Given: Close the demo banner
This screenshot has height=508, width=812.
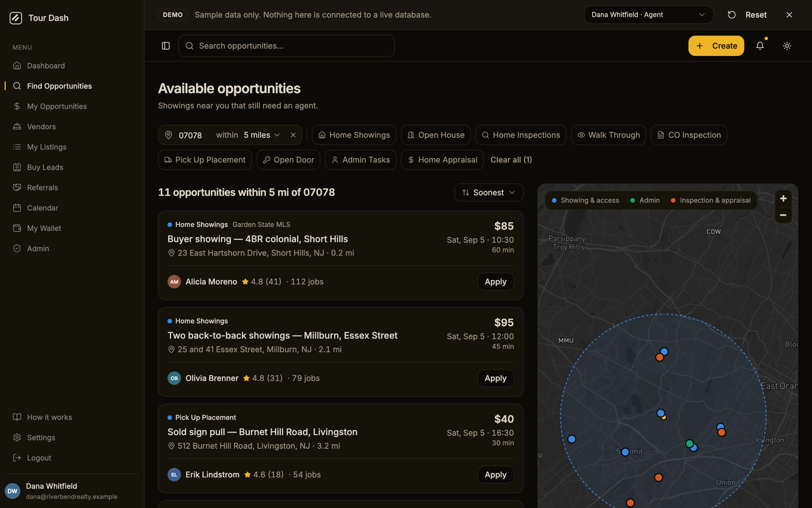Looking at the screenshot, I should coord(789,15).
